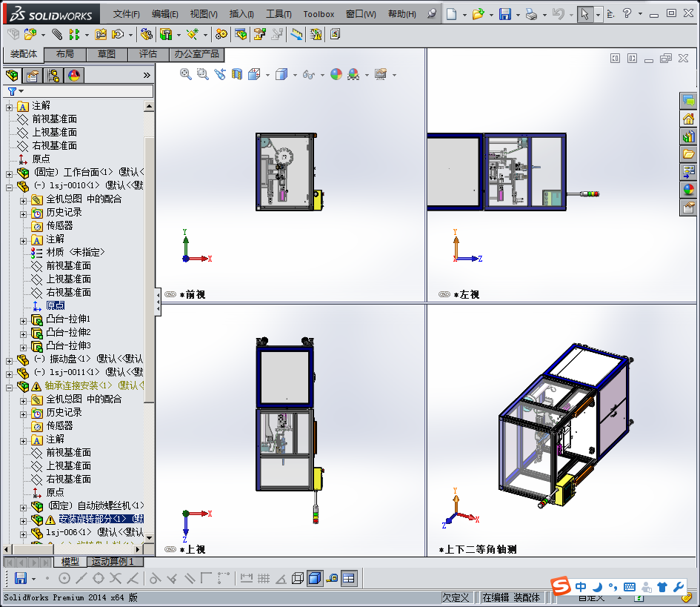Switch to the 评估 tab

click(x=147, y=54)
